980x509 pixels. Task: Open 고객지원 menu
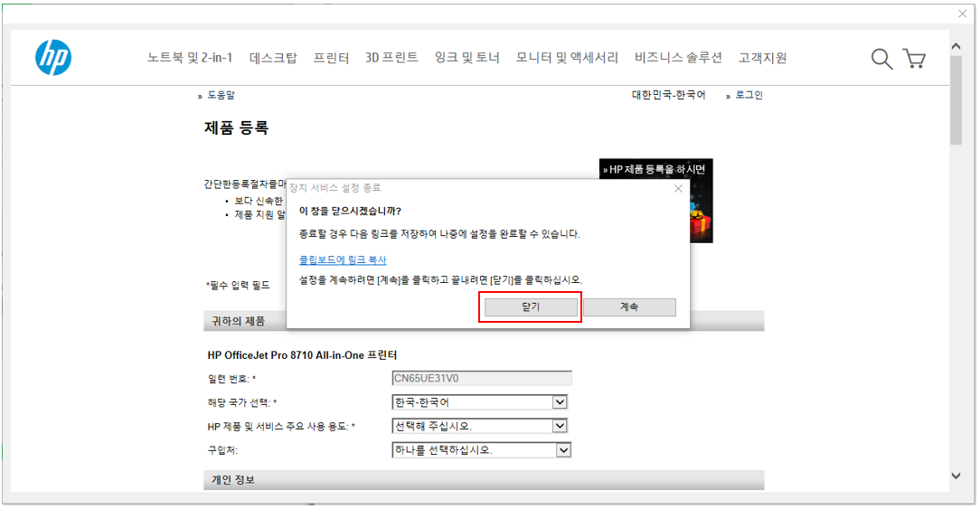pos(762,58)
